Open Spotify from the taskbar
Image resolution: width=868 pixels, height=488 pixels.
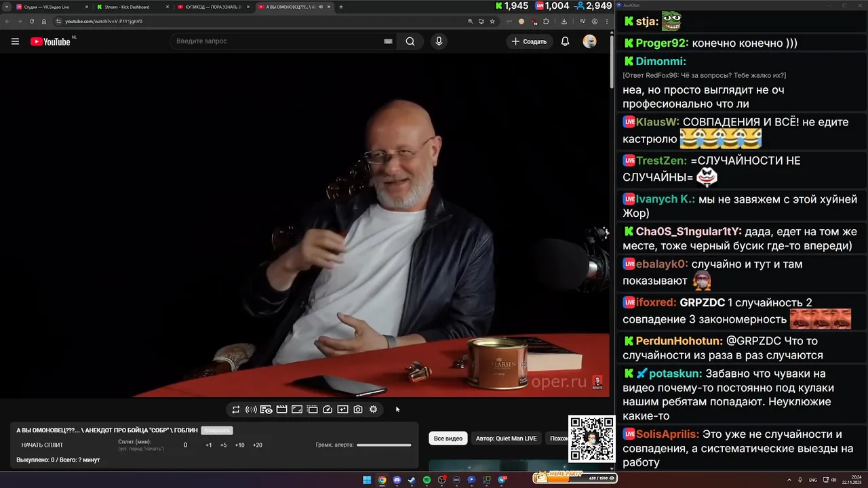[427, 480]
